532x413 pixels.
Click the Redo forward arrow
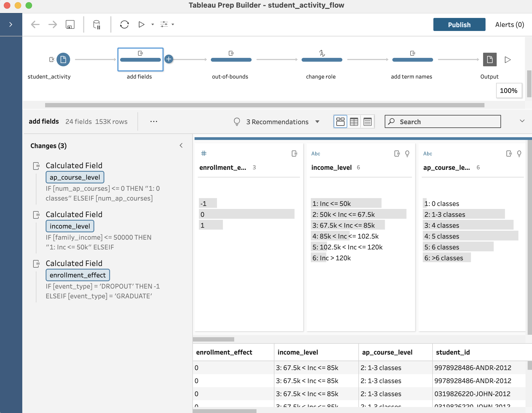pos(53,24)
